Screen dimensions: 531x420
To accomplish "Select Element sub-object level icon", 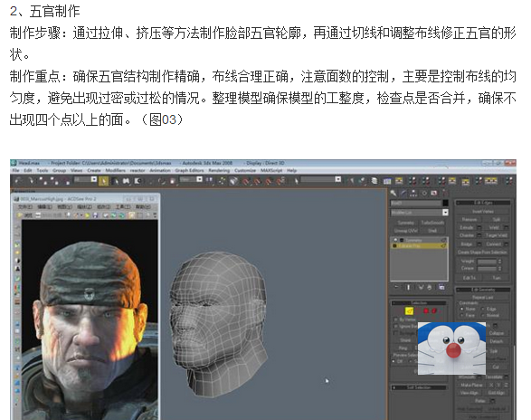I will 434,310.
